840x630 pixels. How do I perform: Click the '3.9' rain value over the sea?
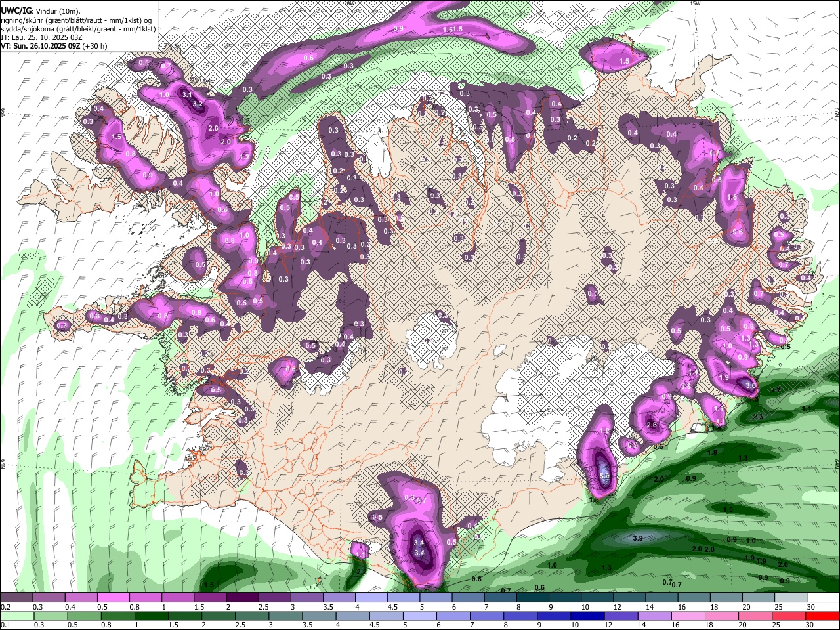[637, 538]
